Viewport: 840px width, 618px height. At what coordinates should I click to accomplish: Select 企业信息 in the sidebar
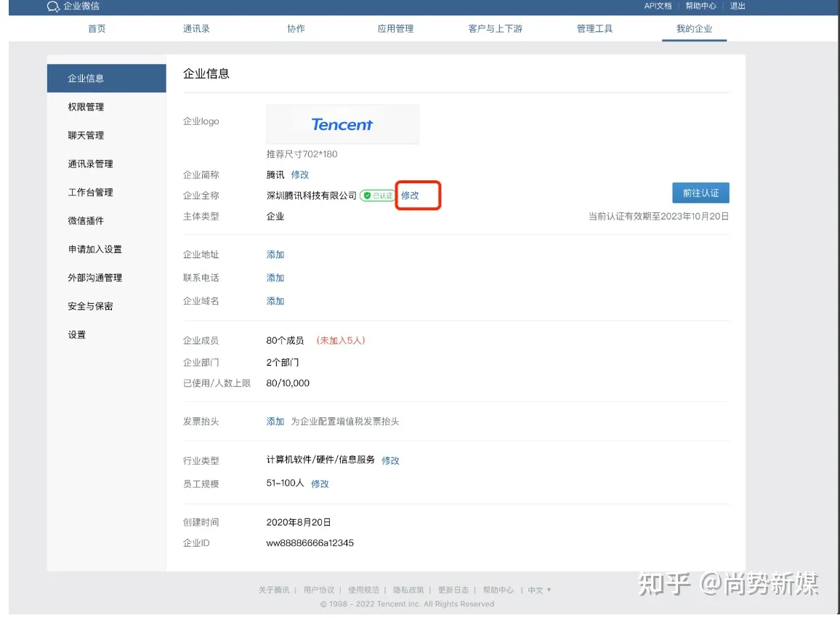click(x=107, y=79)
